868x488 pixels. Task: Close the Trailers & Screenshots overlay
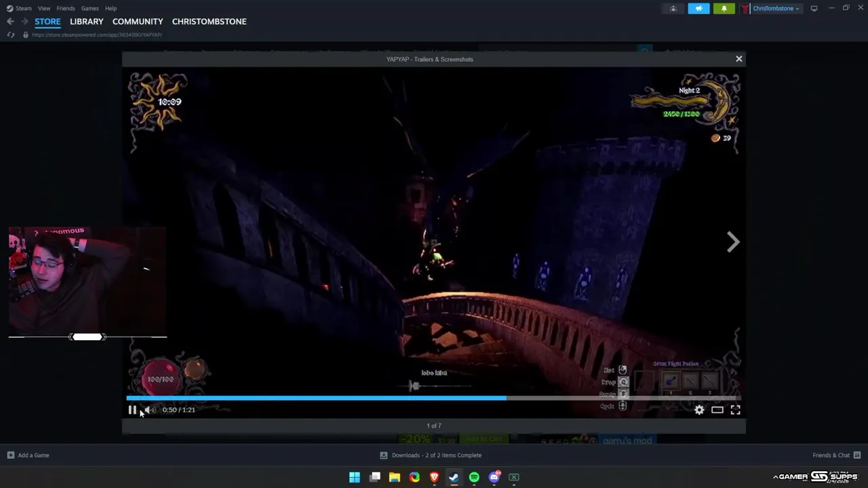[x=739, y=59]
